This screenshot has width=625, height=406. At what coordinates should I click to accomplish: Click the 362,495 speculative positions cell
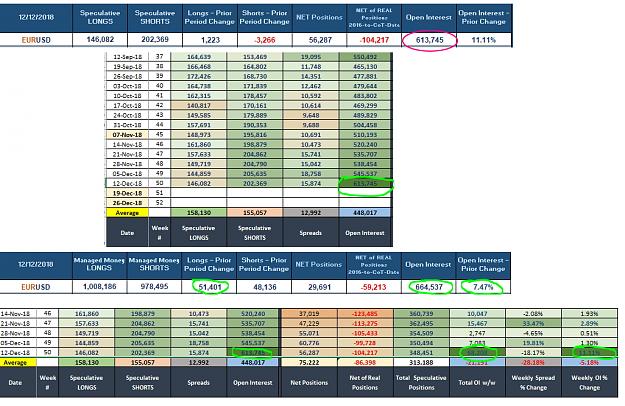tap(421, 324)
